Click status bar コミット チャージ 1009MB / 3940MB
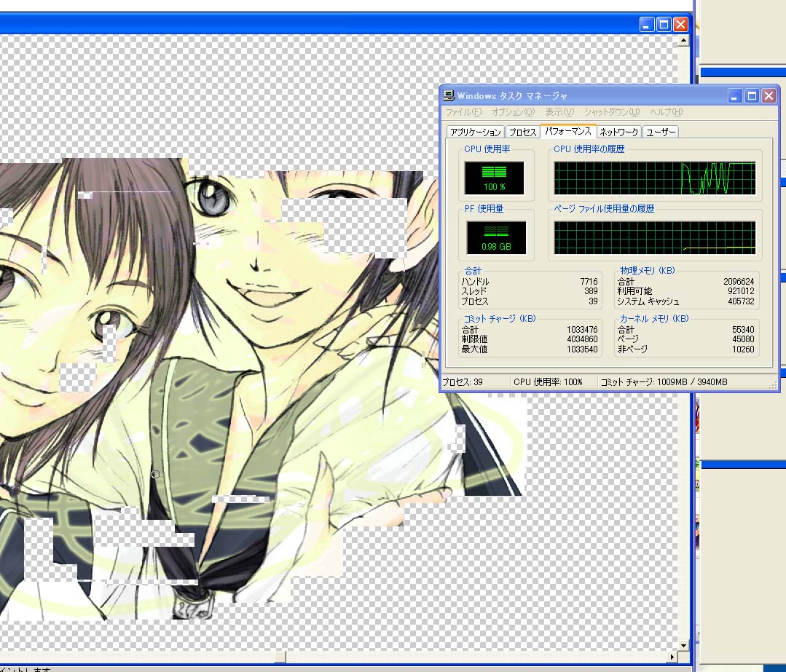This screenshot has height=672, width=786. (x=664, y=382)
